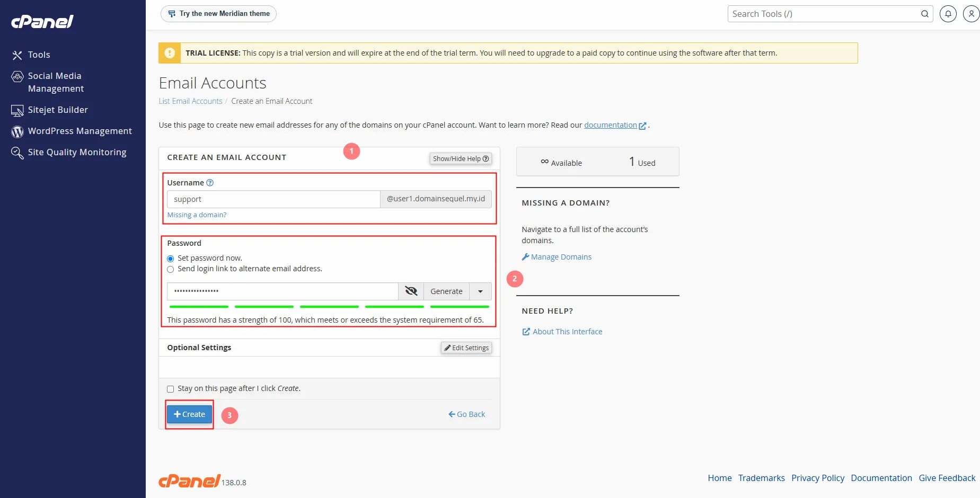Click the cPanel logo in the sidebar
Viewport: 980px width, 498px height.
42,21
